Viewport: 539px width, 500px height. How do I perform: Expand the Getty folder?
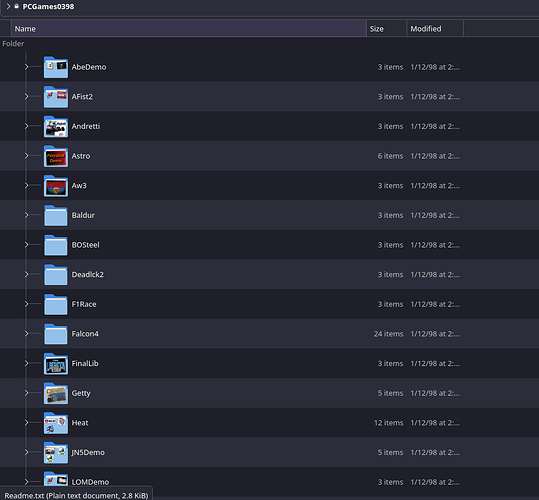[x=26, y=393]
